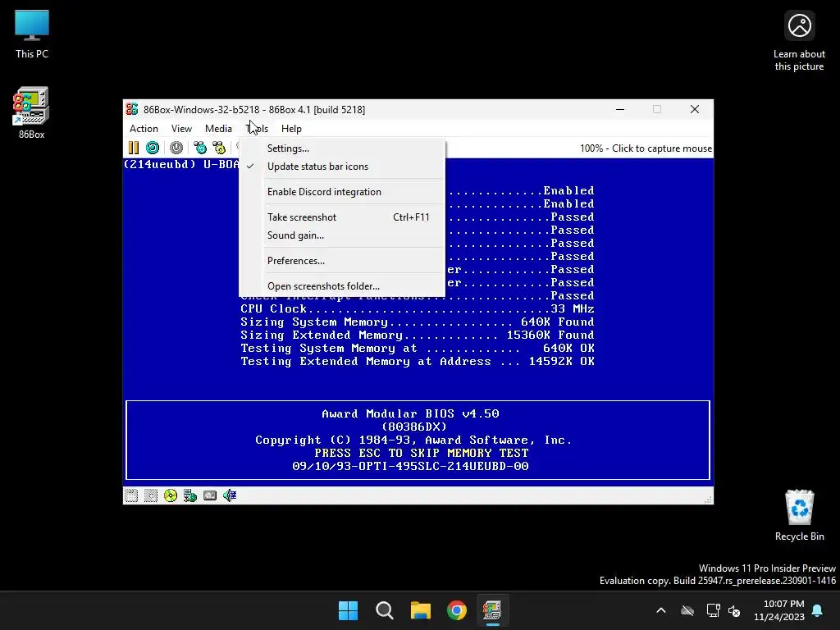Select the 86Box desktop shortcut icon
The height and width of the screenshot is (630, 840).
pos(32,113)
